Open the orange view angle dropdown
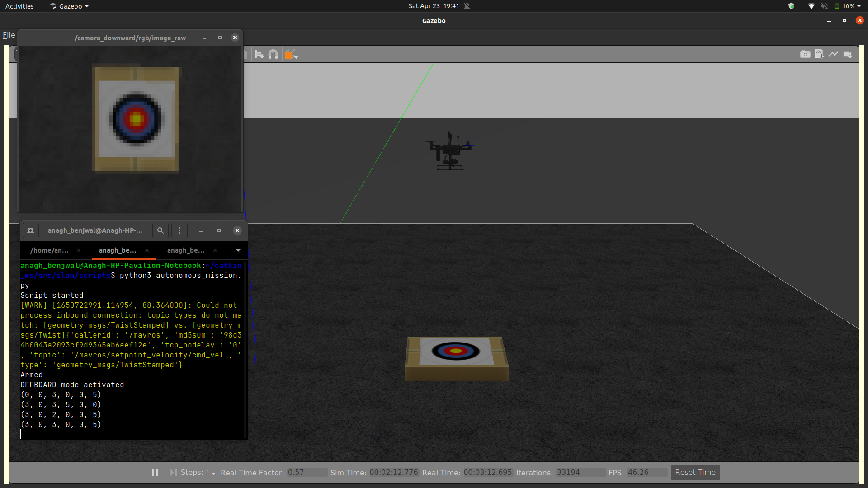Viewport: 868px width, 488px height. 291,55
